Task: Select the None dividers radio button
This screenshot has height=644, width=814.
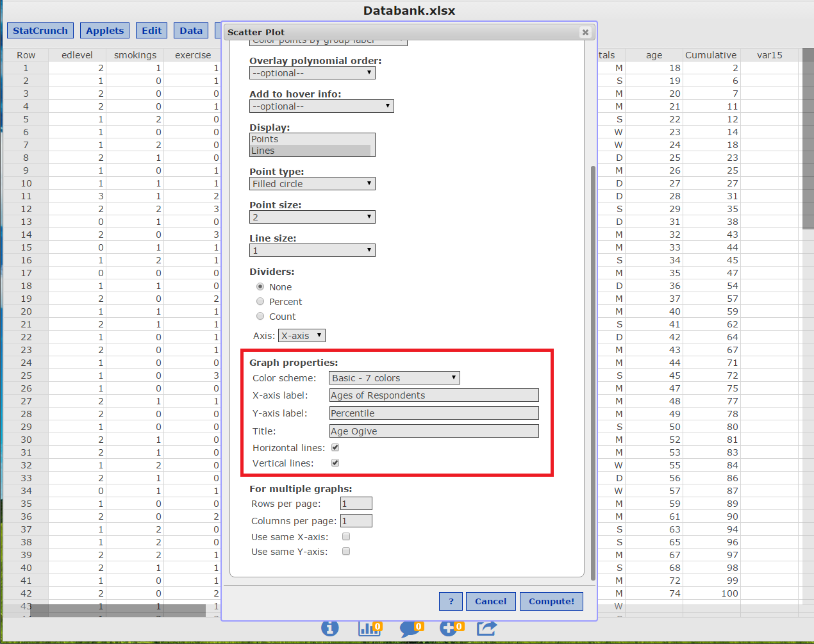Action: coord(260,286)
